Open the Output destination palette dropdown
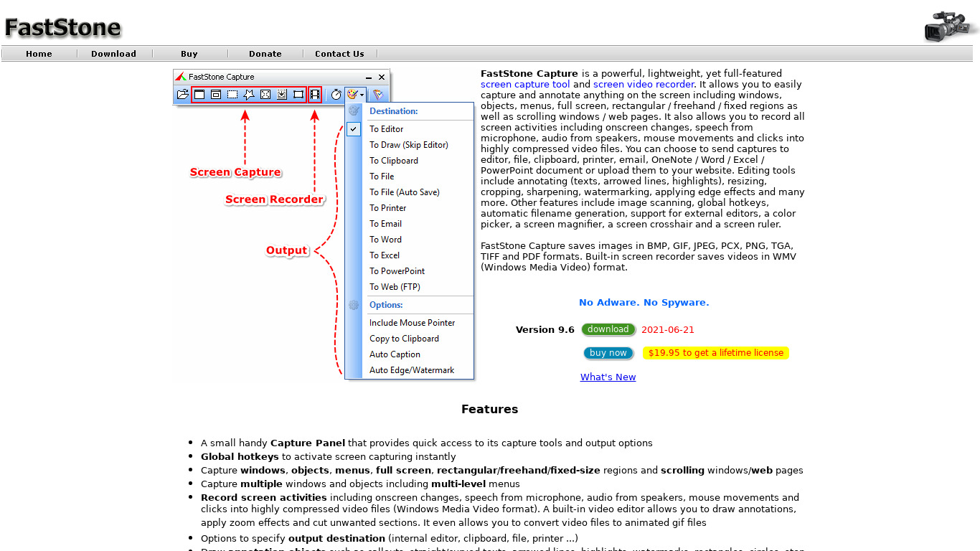Screen dimensions: 980x551 355,94
